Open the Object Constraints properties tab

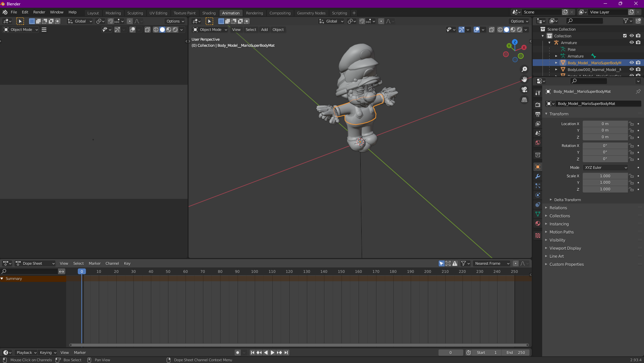point(538,205)
